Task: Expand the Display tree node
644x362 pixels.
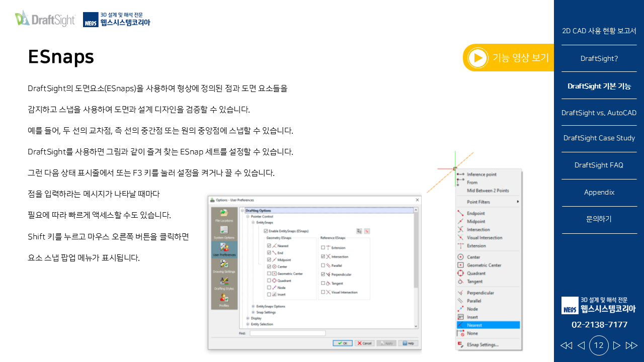Action: 248,318
